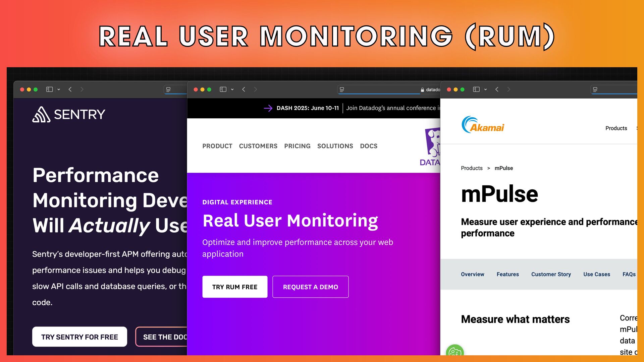Click the Akamai logo
Screen dimensions: 644x362
coord(483,125)
